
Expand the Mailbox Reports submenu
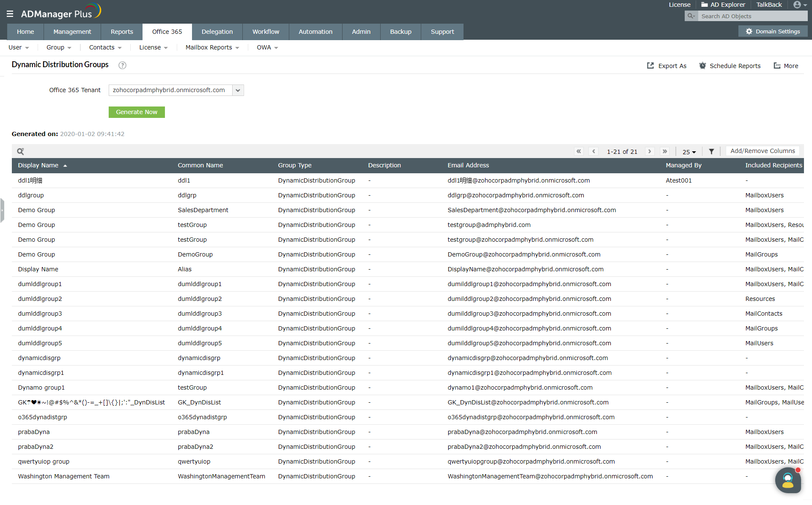click(212, 47)
